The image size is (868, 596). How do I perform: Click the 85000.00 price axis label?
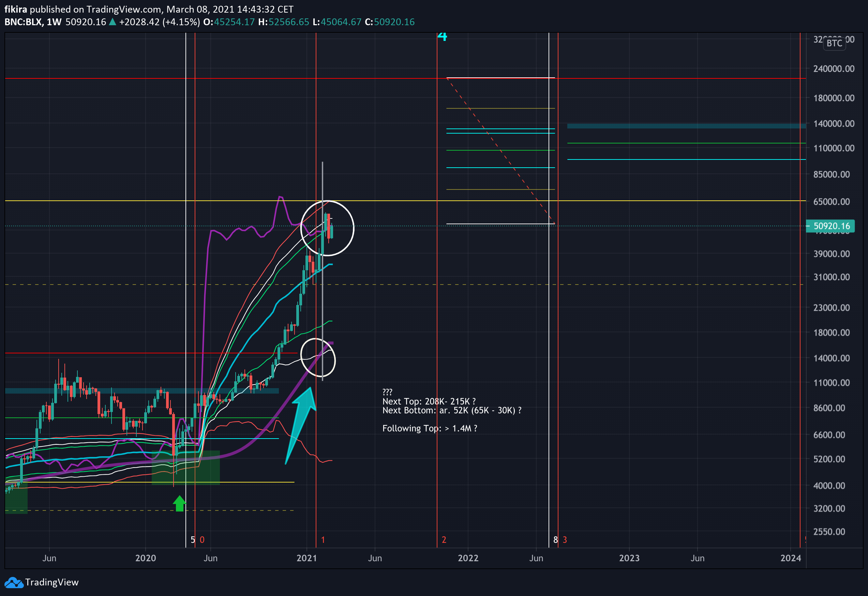832,174
